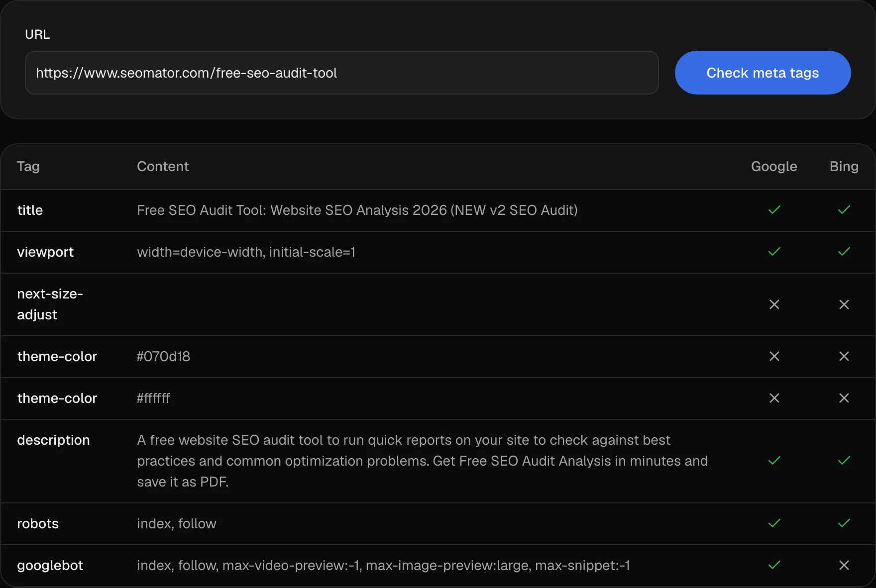876x588 pixels.
Task: Click the Check meta tags button
Action: coord(763,73)
